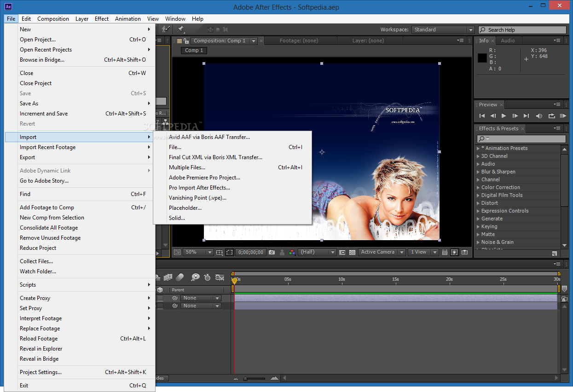Expand the Keying effects category
The image size is (573, 392).
tap(478, 226)
